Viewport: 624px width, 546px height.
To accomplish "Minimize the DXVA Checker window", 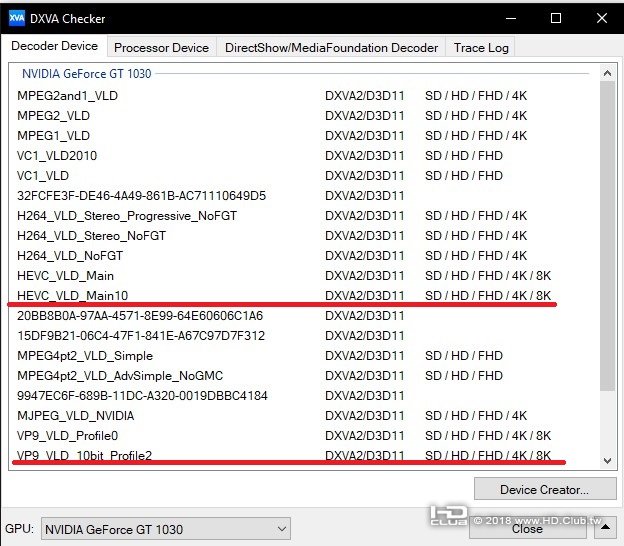I will pos(511,18).
